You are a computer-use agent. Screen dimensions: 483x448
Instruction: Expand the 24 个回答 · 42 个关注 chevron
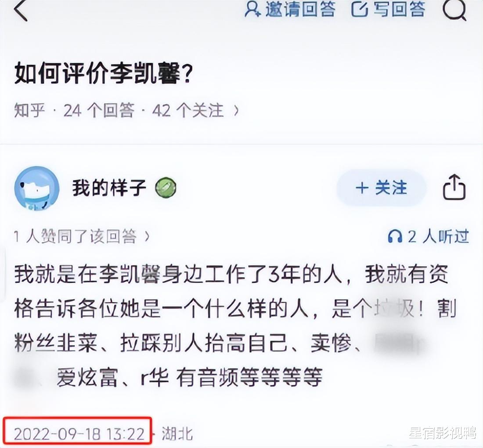coord(236,110)
